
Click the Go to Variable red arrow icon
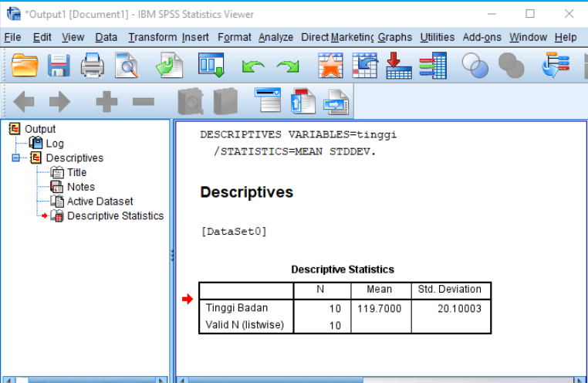tap(399, 66)
